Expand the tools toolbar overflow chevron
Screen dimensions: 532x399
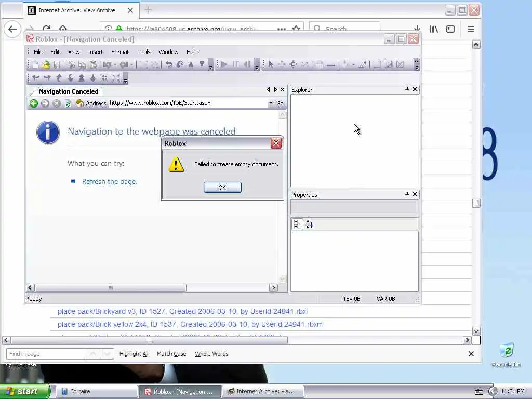[x=417, y=64]
